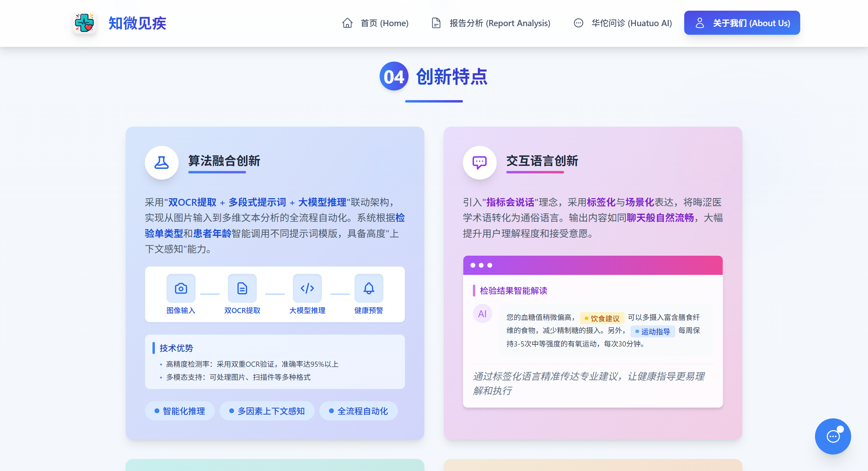Click the home icon beside 首页

(x=347, y=23)
